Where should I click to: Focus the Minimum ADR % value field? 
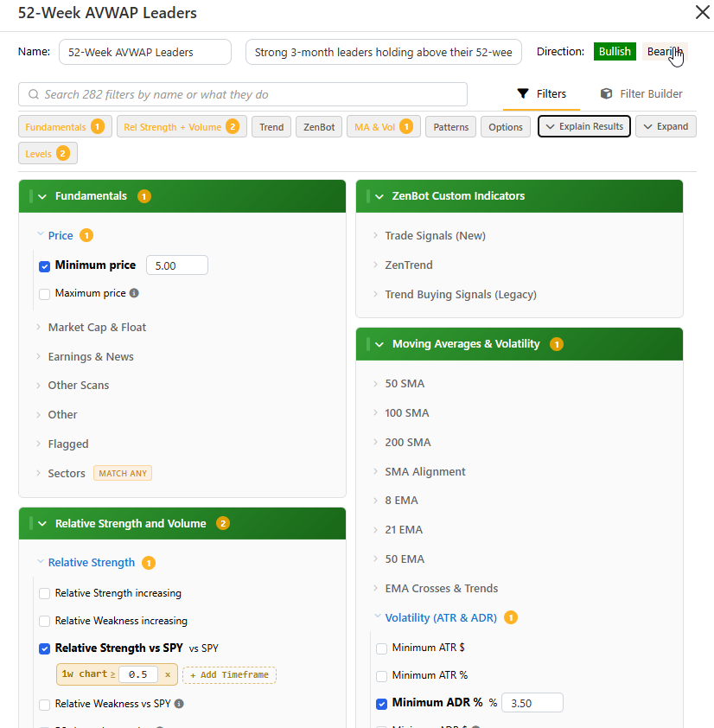point(532,703)
